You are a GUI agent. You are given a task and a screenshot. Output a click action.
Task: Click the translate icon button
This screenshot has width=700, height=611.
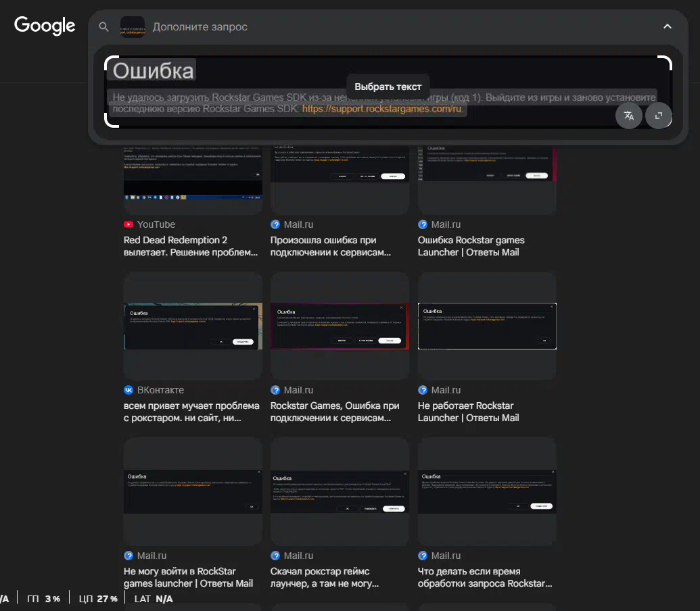pyautogui.click(x=628, y=116)
